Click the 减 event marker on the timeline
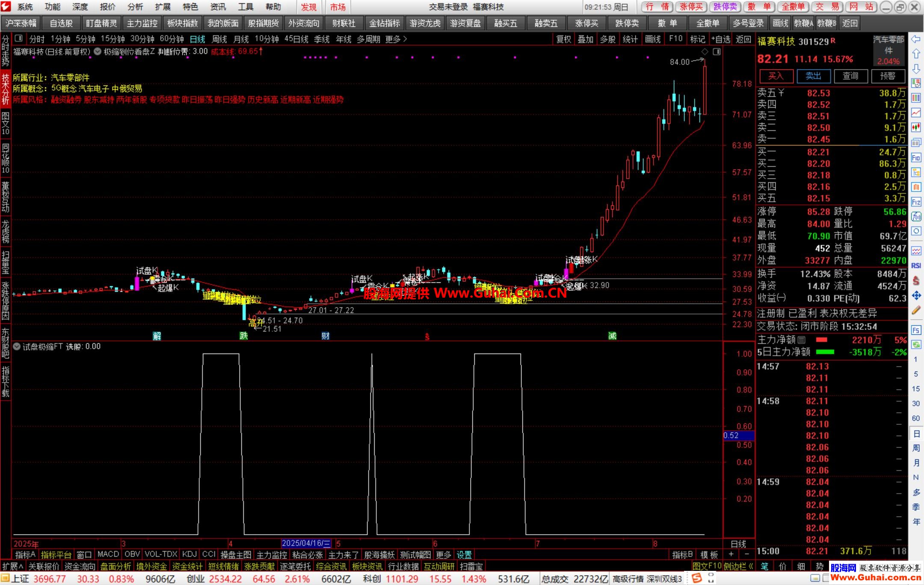Viewport: 924px width, 585px height. click(612, 336)
